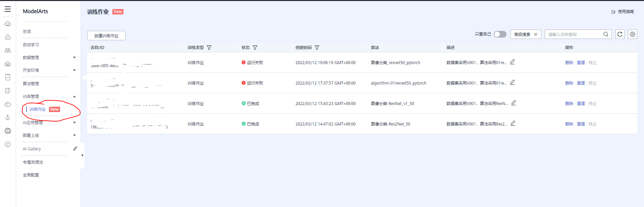Image resolution: width=644 pixels, height=207 pixels.
Task: Open 全局配置 in the sidebar
Action: [31, 175]
